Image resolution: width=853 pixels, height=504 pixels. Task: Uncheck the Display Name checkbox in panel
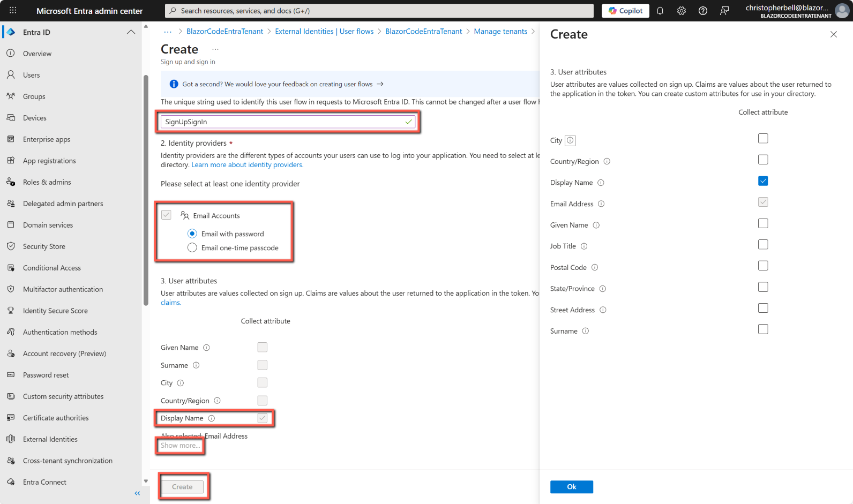click(763, 181)
